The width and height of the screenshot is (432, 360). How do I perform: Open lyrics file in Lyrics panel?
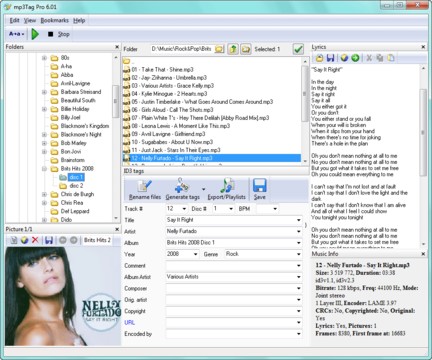click(319, 58)
